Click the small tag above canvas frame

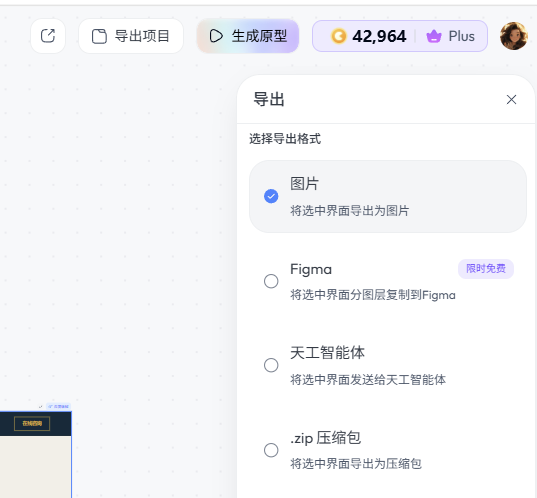(x=59, y=407)
